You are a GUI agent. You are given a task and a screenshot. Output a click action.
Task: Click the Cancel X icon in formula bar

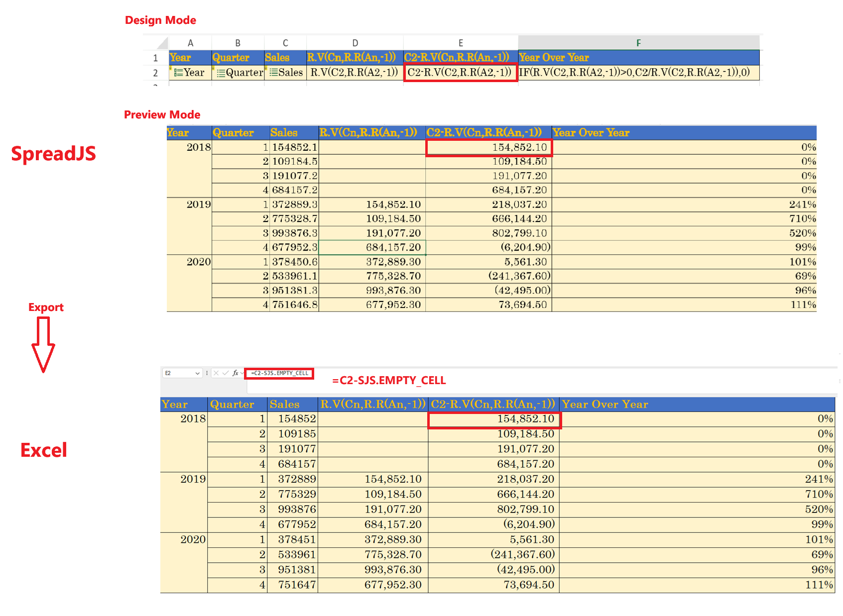(216, 373)
